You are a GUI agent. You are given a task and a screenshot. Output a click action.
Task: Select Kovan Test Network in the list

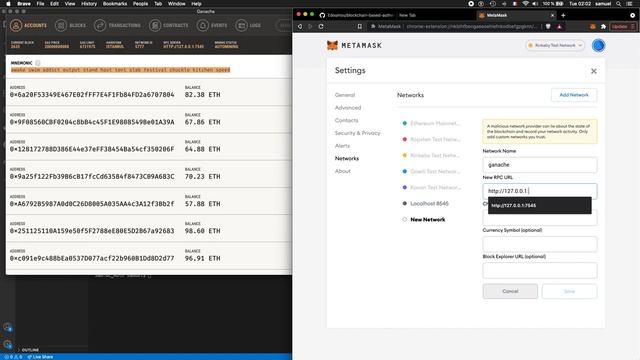[431, 187]
